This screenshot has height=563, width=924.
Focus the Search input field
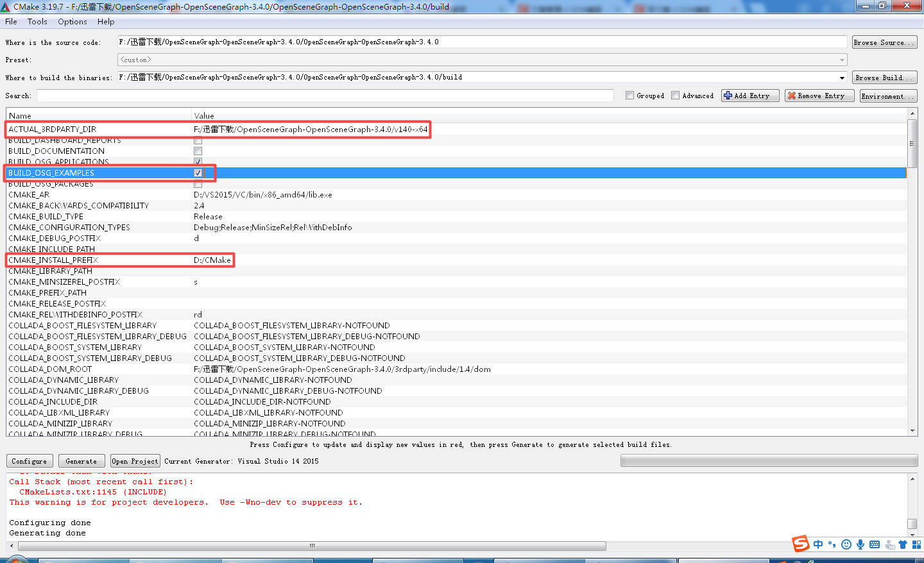pyautogui.click(x=325, y=96)
